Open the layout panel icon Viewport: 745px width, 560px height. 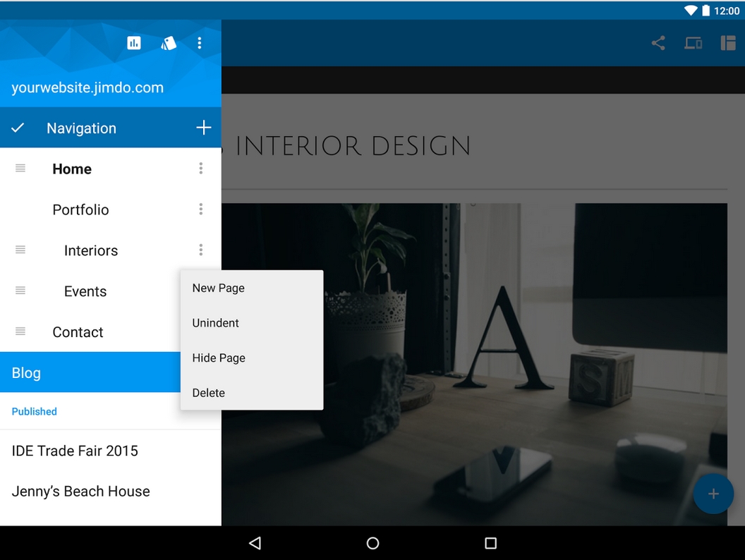coord(728,43)
